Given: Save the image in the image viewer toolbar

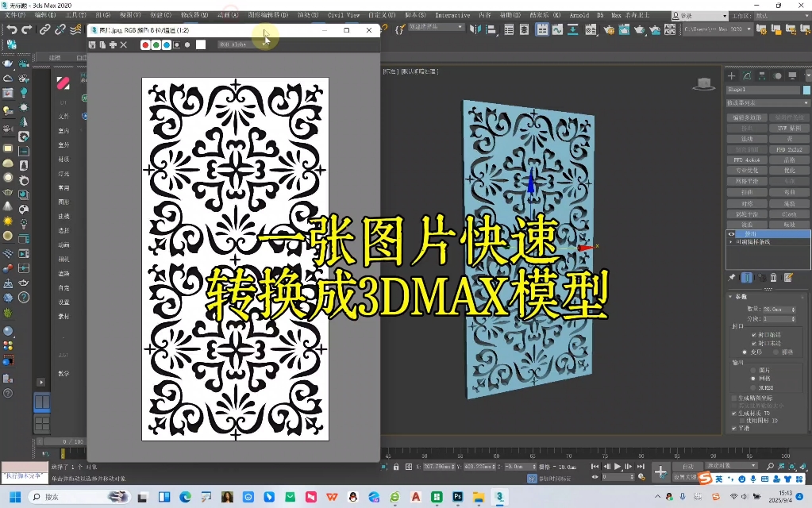Looking at the screenshot, I should [91, 44].
